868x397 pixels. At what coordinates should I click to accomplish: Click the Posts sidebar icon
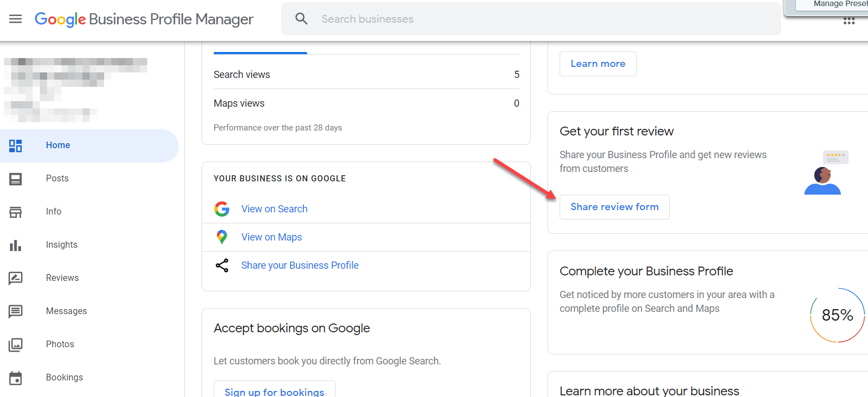tap(15, 179)
